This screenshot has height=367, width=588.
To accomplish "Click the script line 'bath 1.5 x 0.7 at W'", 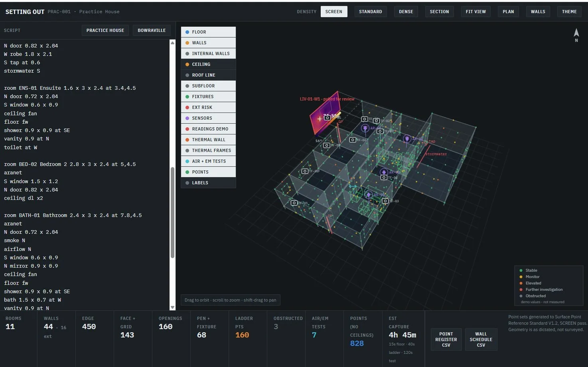I will [x=33, y=300].
